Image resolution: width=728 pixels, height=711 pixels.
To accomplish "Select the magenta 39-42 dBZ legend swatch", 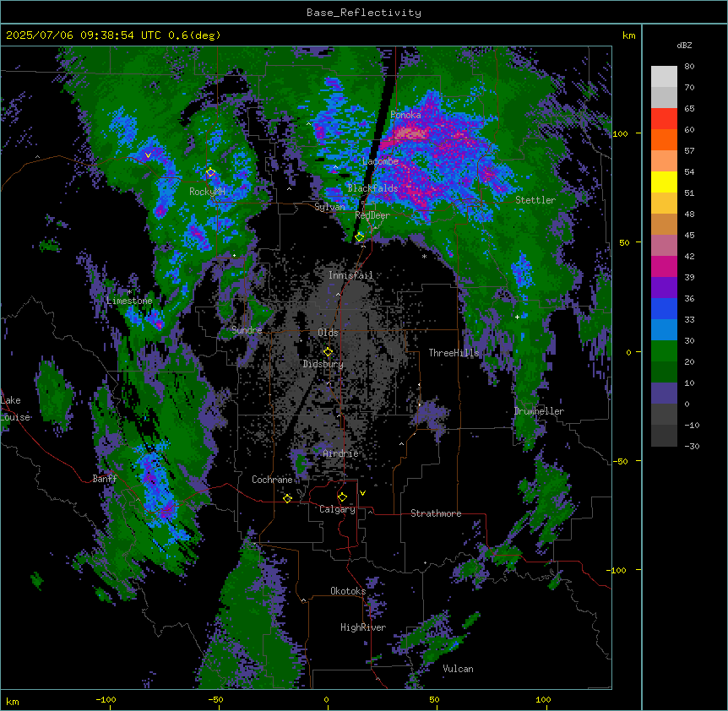I will (x=664, y=266).
